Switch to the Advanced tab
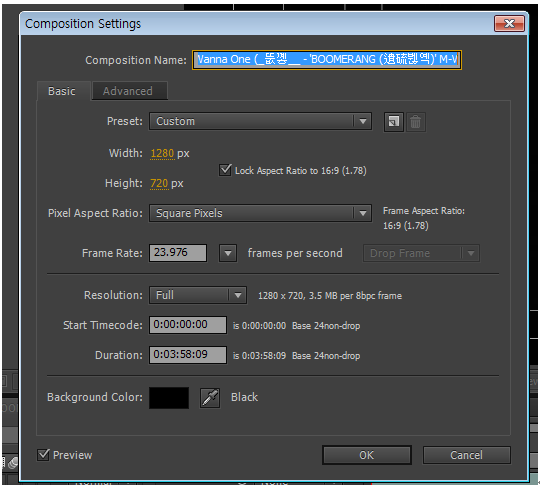Image resolution: width=540 pixels, height=485 pixels. click(x=130, y=91)
